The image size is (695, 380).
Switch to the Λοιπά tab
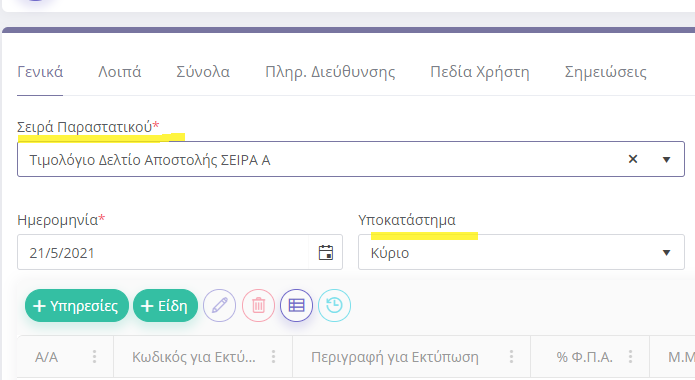point(120,72)
